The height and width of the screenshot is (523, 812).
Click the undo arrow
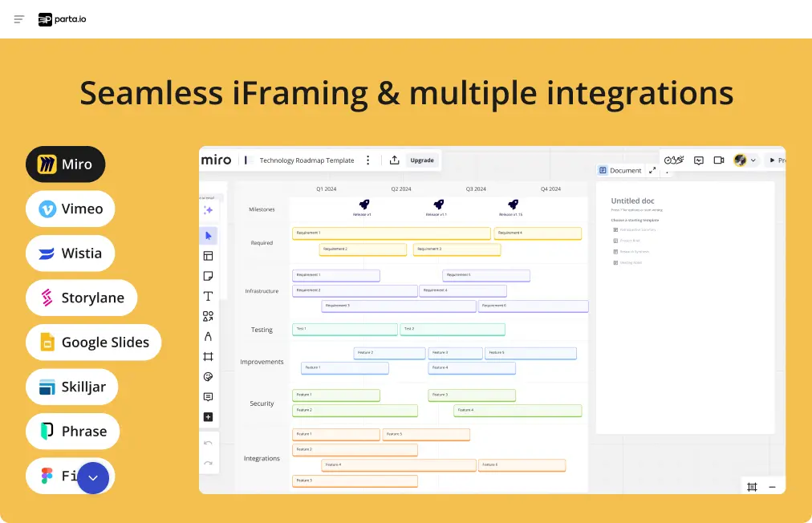(208, 443)
